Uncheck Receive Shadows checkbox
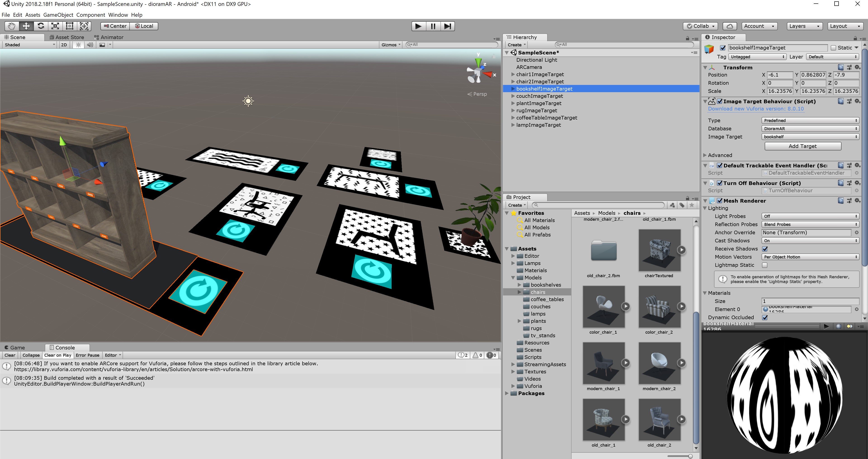Screen dimensions: 868x459 coord(765,249)
